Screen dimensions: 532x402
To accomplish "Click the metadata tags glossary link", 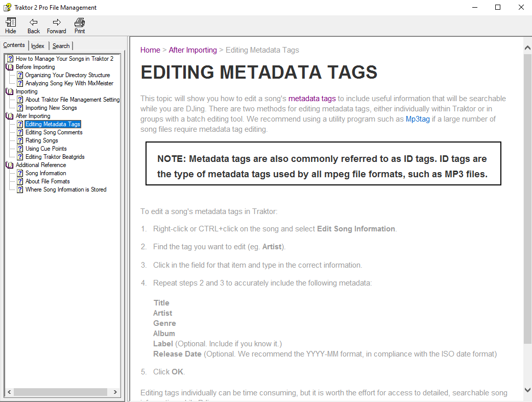I will [x=312, y=99].
